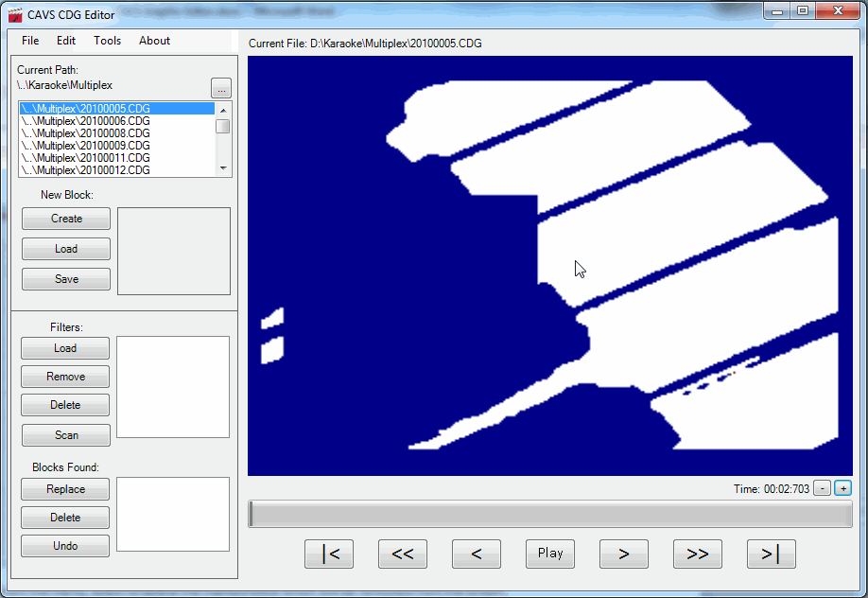Click the CDG graphics preview canvas
This screenshot has height=598, width=868.
[550, 266]
